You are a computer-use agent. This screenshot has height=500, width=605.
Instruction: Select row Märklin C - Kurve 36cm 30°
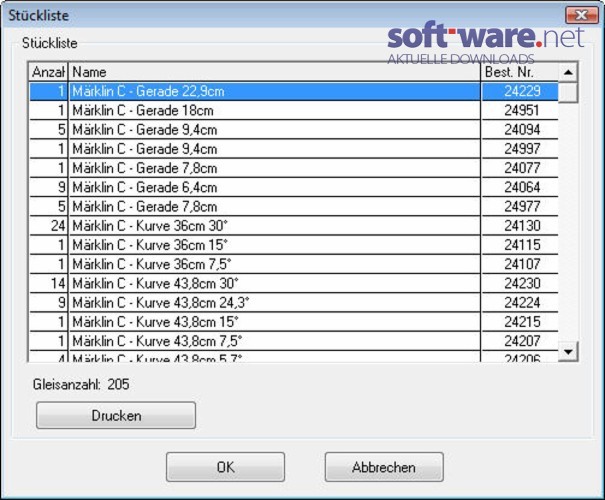(x=294, y=226)
